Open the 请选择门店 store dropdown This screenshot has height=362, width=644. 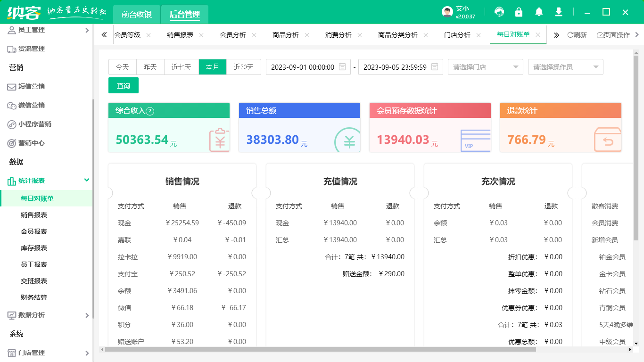point(485,67)
